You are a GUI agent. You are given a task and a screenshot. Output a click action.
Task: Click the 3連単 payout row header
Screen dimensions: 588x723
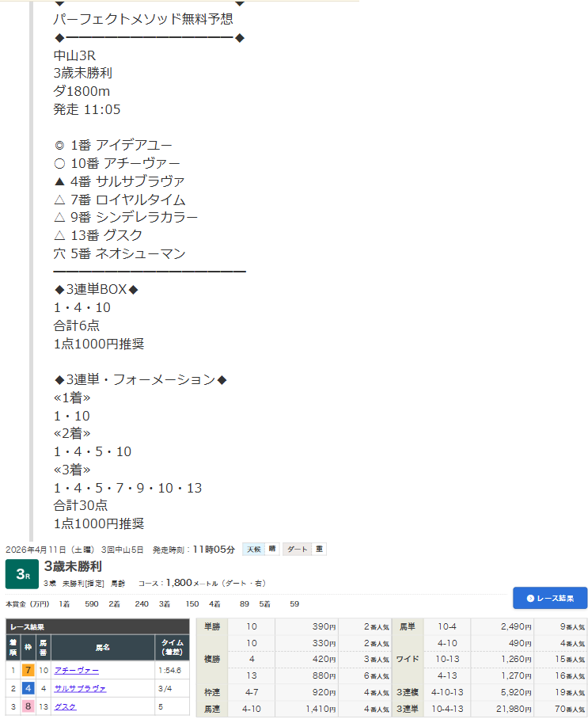coord(408,709)
